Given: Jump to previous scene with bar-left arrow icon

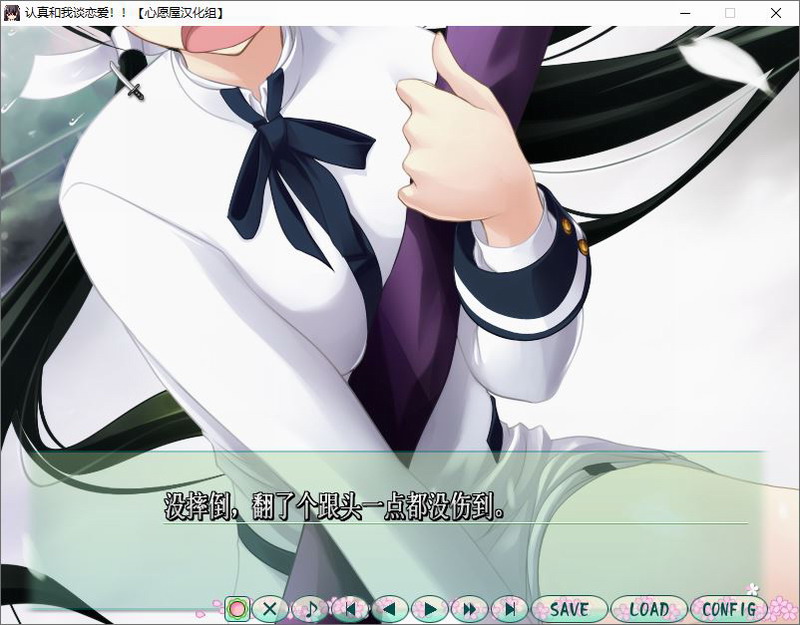Looking at the screenshot, I should click(350, 608).
